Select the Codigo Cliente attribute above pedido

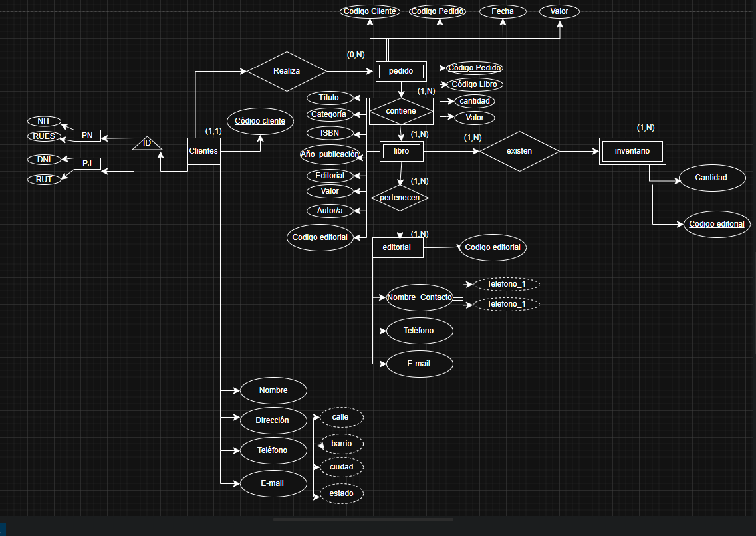[x=370, y=11]
